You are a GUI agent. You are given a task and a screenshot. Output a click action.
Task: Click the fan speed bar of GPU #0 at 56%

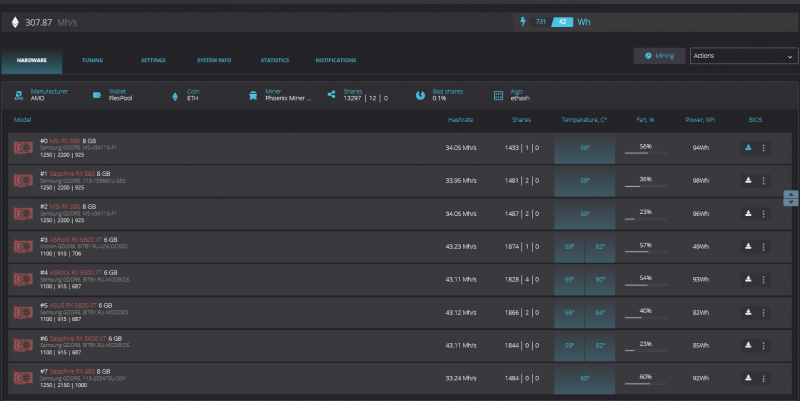(x=645, y=153)
